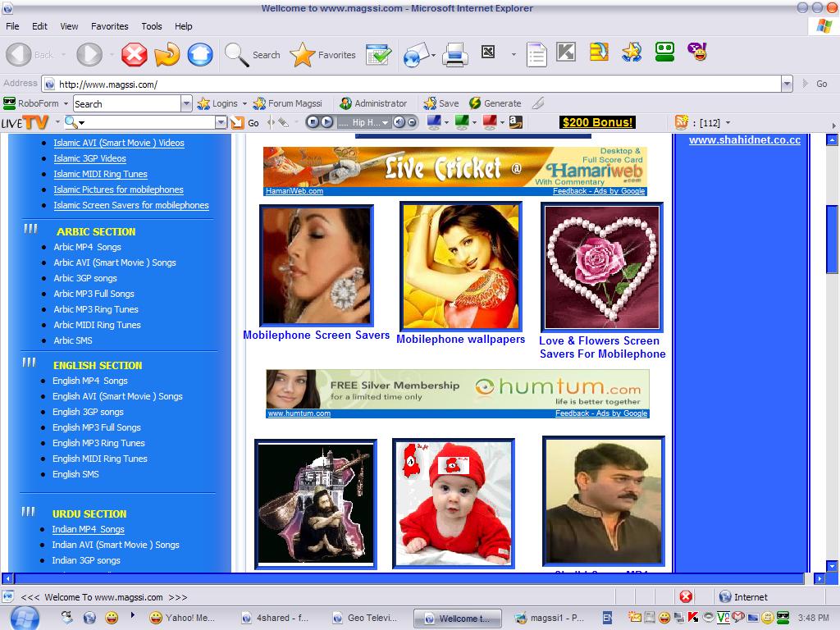840x630 pixels.
Task: Open the Islamic 3GP Videos link
Action: click(89, 158)
